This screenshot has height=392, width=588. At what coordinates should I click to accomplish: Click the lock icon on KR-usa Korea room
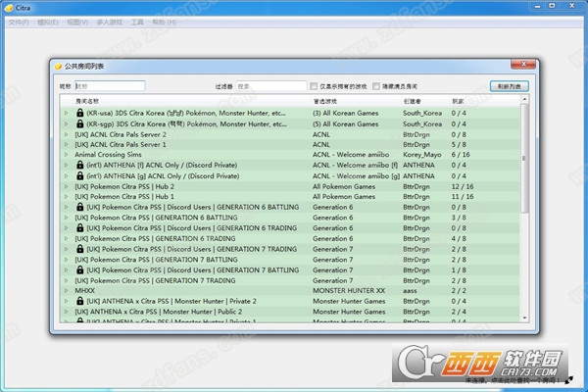click(x=79, y=113)
